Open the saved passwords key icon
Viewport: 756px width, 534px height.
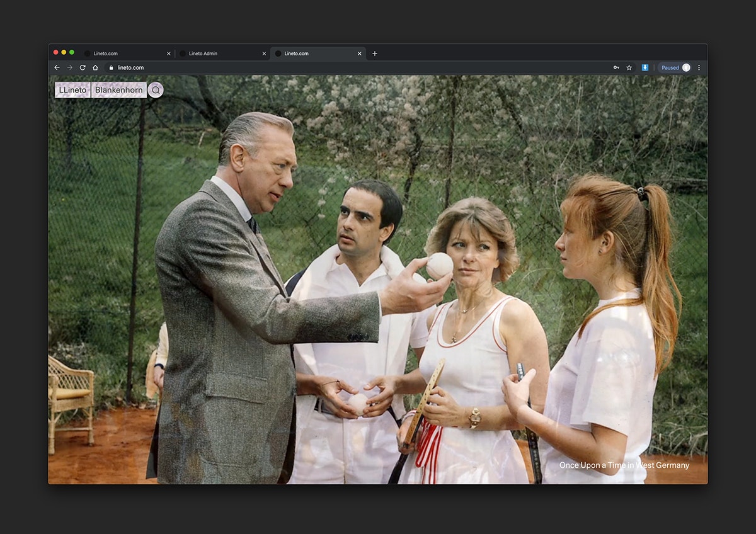point(616,67)
